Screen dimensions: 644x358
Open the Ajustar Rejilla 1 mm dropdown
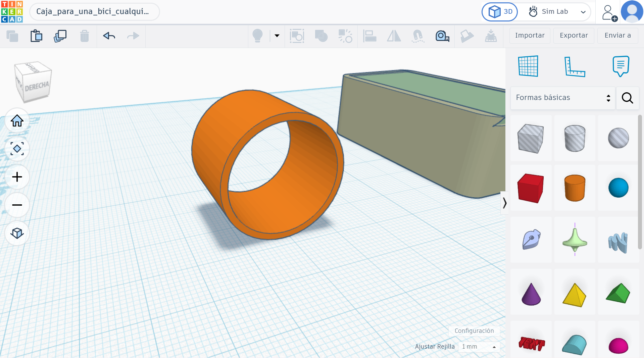(479, 347)
